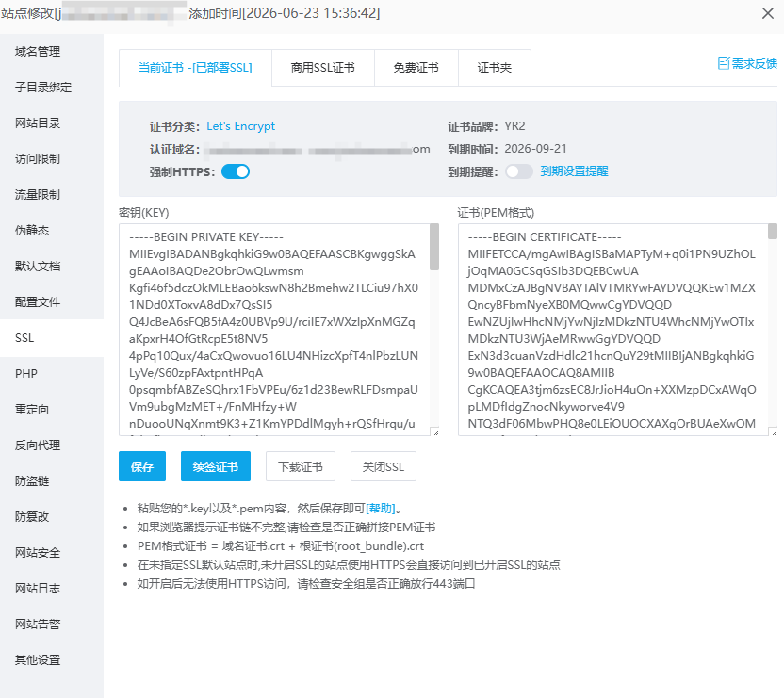Close the site modification dialog
The height and width of the screenshot is (698, 784).
[x=767, y=13]
